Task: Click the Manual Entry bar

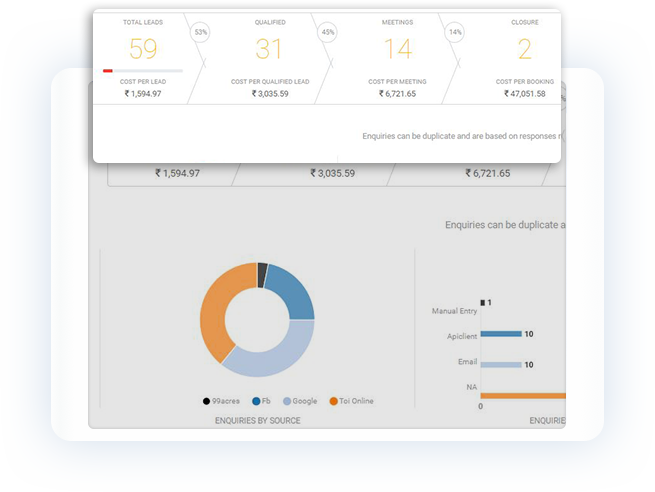Action: pyautogui.click(x=482, y=302)
